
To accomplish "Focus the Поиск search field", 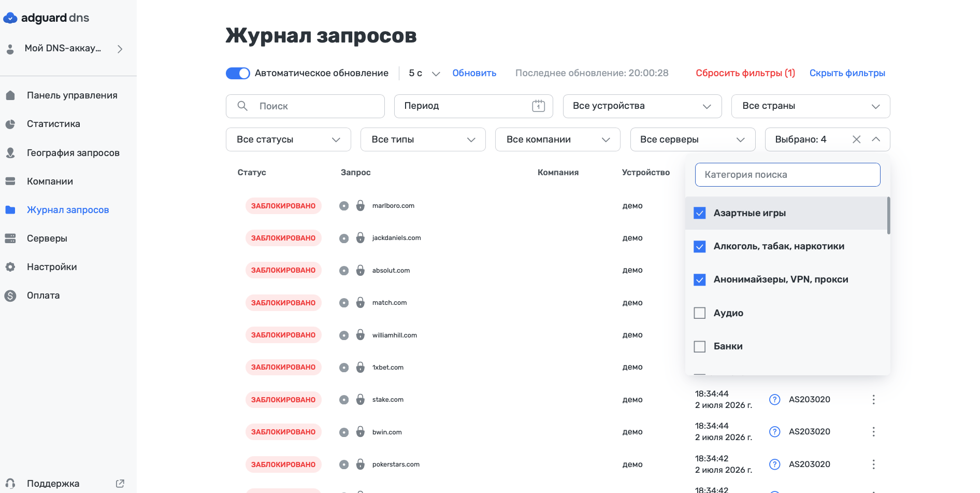I will point(305,106).
